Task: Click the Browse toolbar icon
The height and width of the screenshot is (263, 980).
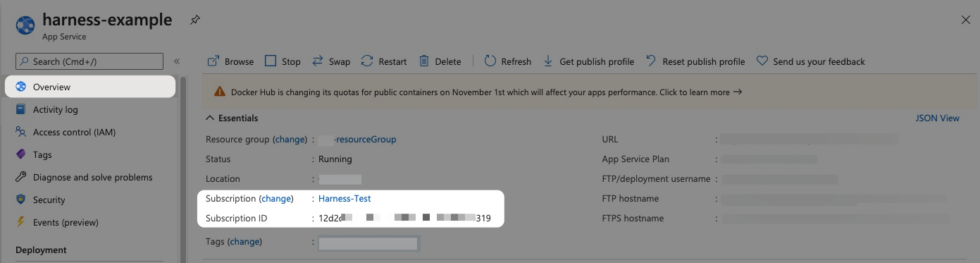Action: click(x=213, y=61)
